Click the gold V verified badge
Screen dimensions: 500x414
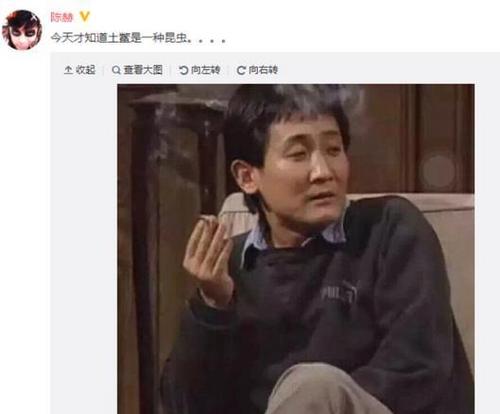tap(85, 16)
